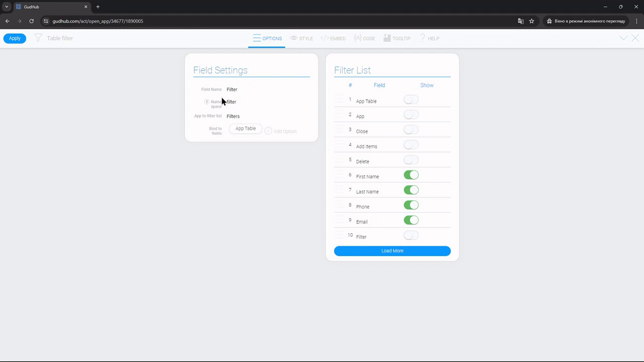Click the translate page icon in address bar
This screenshot has width=644, height=362.
pyautogui.click(x=520, y=21)
